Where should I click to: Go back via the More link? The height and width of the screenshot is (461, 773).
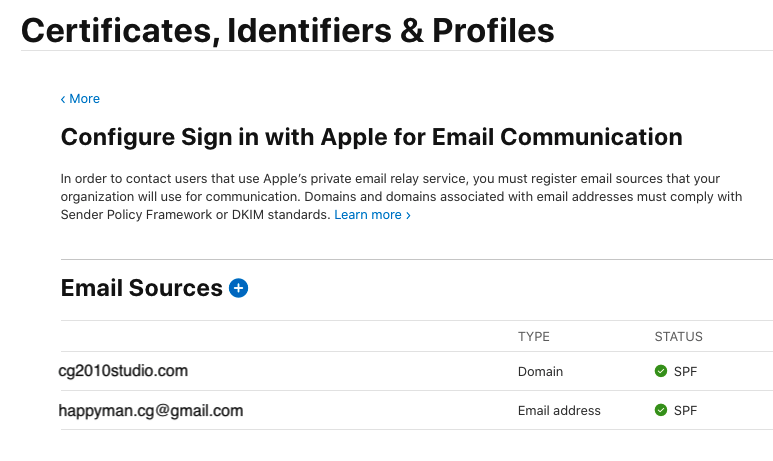tap(84, 99)
